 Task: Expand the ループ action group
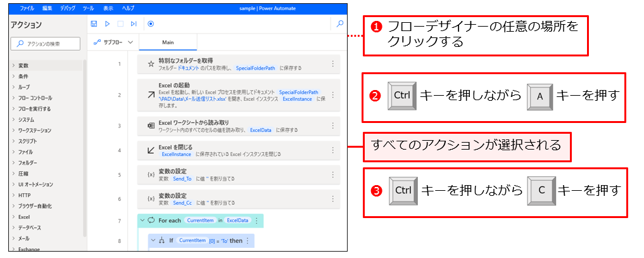click(x=13, y=87)
